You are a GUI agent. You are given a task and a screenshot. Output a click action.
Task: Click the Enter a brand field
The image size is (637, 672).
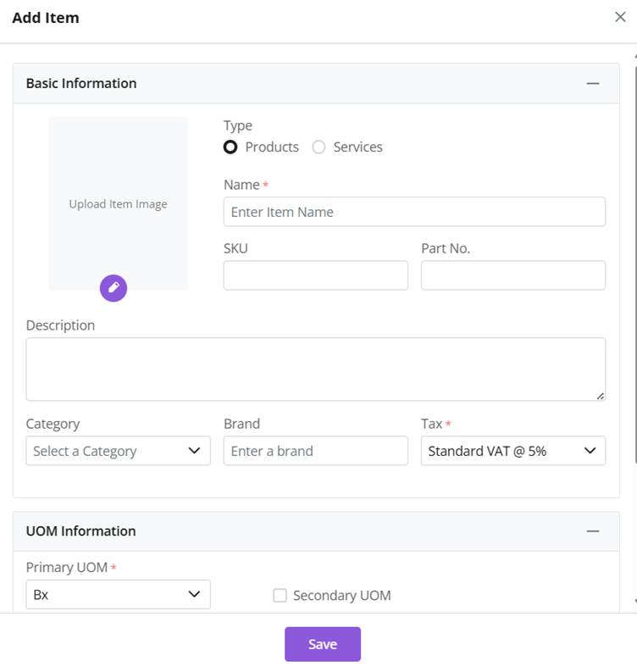315,451
